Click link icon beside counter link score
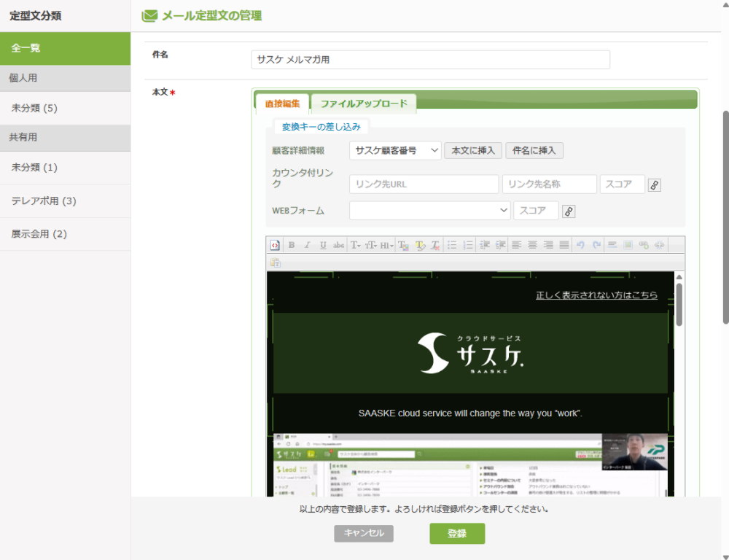 pyautogui.click(x=655, y=185)
